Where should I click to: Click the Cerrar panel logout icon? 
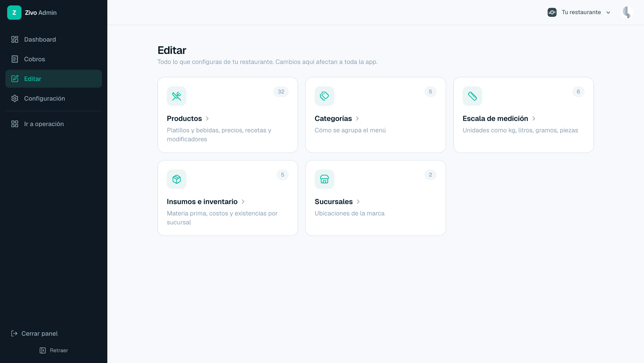pos(14,334)
